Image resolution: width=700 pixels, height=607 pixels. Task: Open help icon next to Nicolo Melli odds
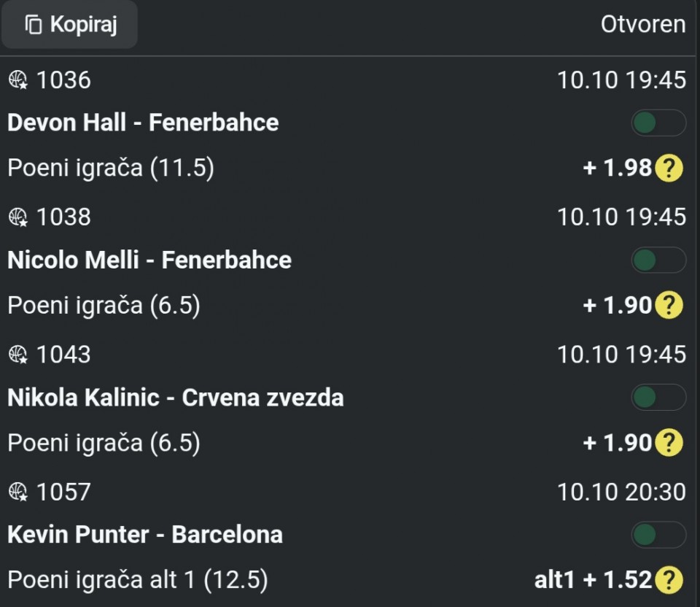pyautogui.click(x=669, y=306)
